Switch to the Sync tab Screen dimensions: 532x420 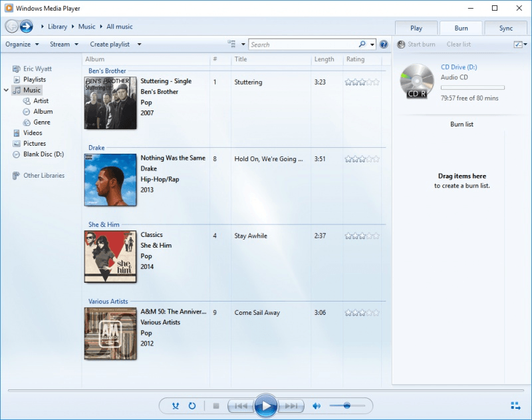coord(506,28)
